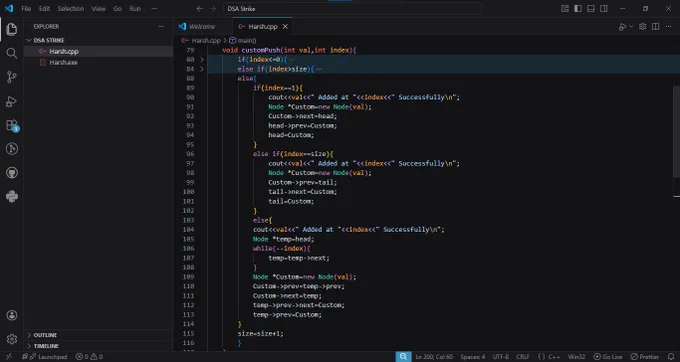Change indentation setting Spaces: 4

click(473, 357)
